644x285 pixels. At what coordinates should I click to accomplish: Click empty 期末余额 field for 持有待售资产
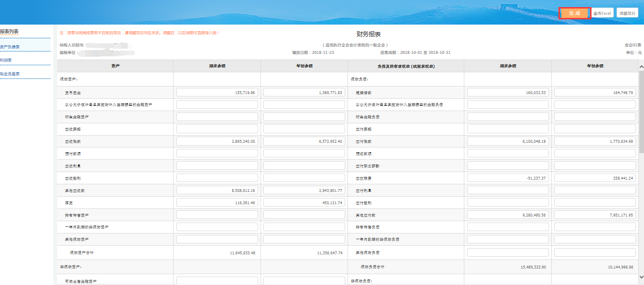click(x=217, y=215)
